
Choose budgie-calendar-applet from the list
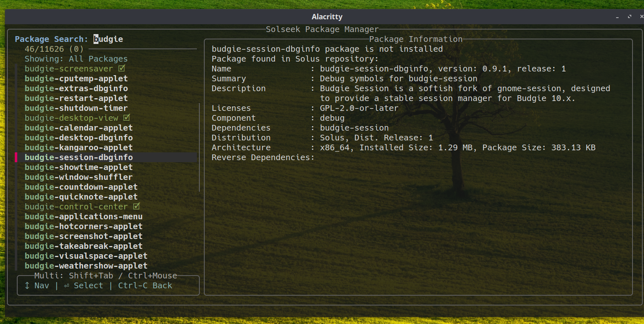click(78, 128)
